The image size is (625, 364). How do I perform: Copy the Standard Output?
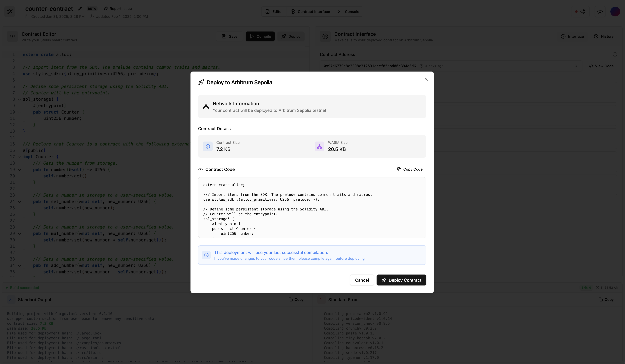coord(296,299)
